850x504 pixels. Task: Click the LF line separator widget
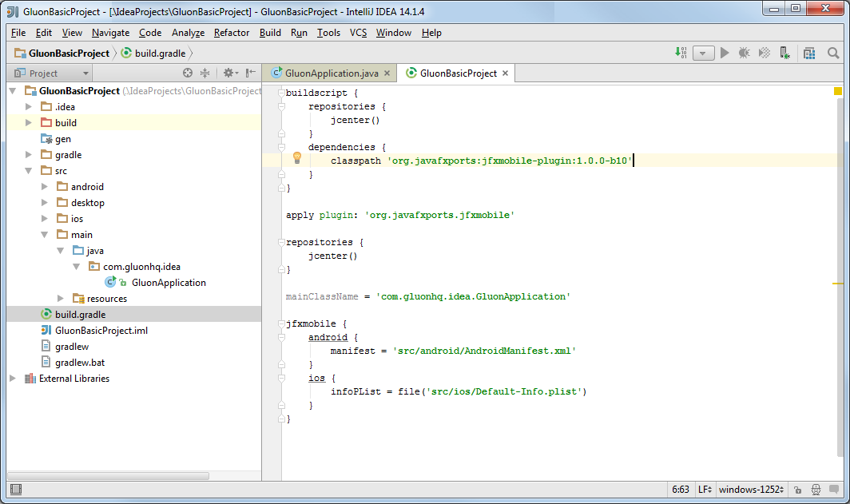point(705,490)
